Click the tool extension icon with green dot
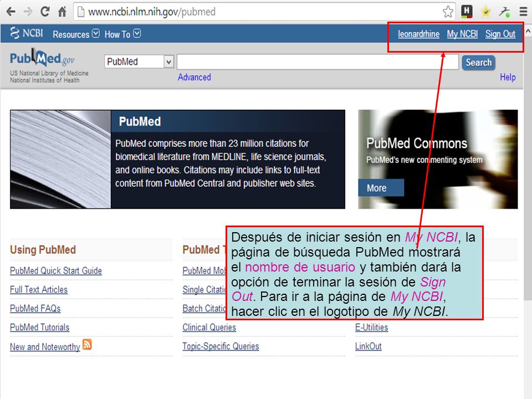Image resolution: width=532 pixels, height=399 pixels. [x=504, y=12]
